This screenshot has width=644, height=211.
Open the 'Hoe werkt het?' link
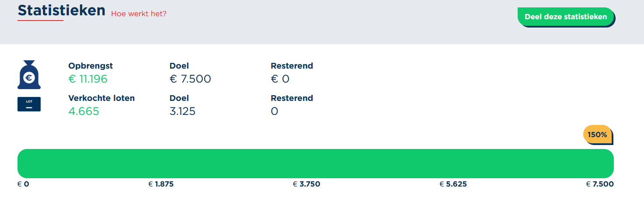139,14
